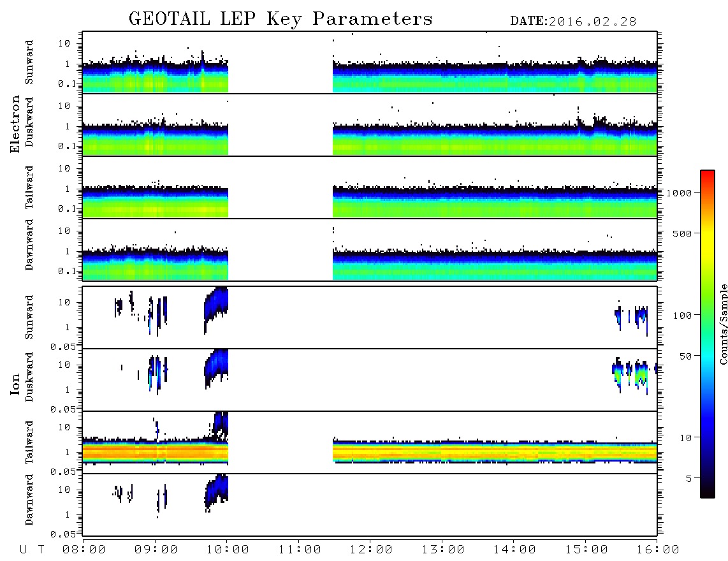Select the "15:00" time tick label

(586, 550)
